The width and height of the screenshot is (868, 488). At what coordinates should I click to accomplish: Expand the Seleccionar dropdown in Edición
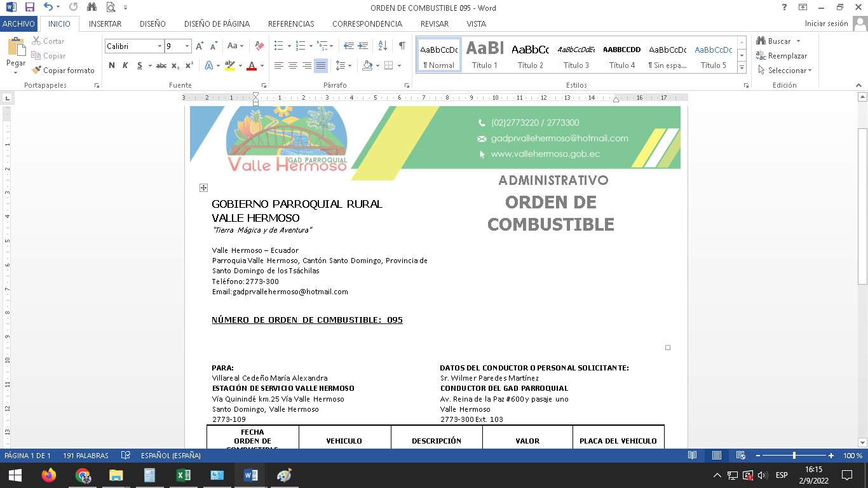pos(785,71)
